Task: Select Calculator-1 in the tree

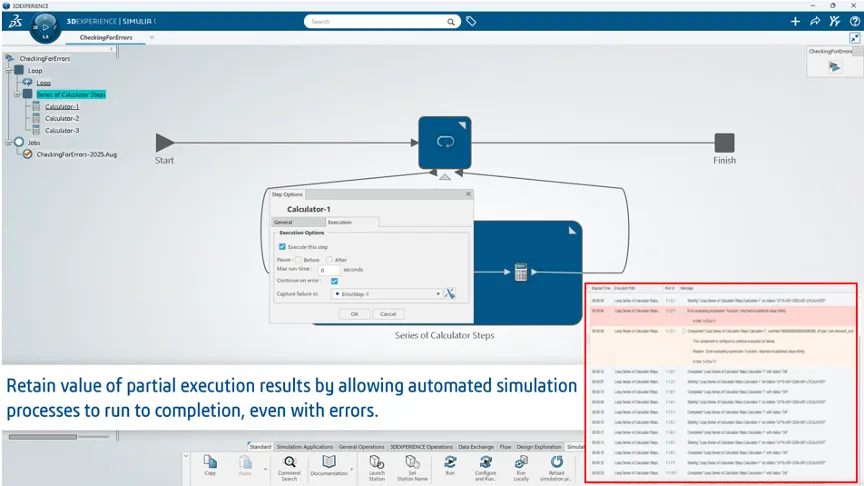Action: pos(62,106)
